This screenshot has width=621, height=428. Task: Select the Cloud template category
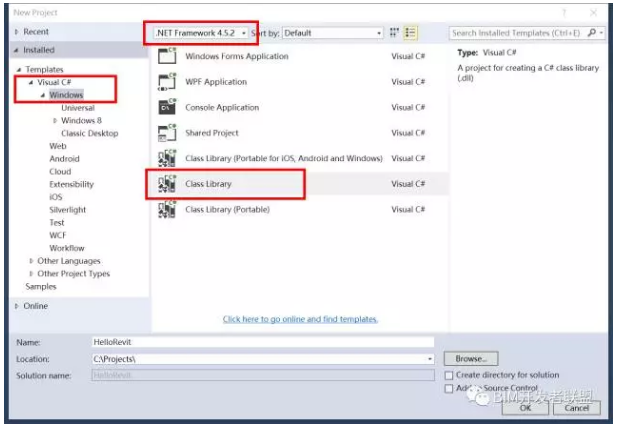coord(60,171)
